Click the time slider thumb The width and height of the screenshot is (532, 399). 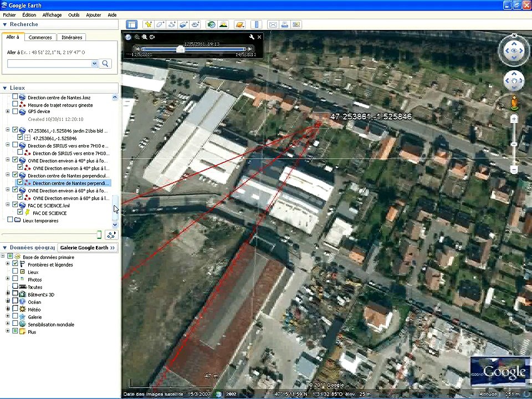[x=180, y=49]
